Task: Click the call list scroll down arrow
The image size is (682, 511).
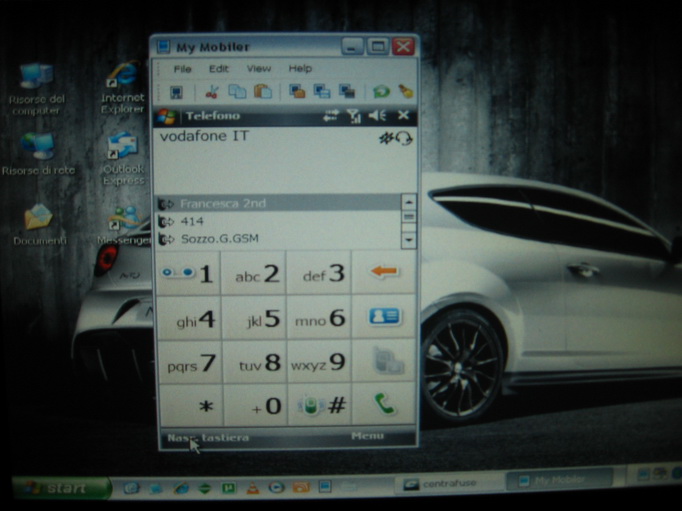Action: pyautogui.click(x=409, y=240)
